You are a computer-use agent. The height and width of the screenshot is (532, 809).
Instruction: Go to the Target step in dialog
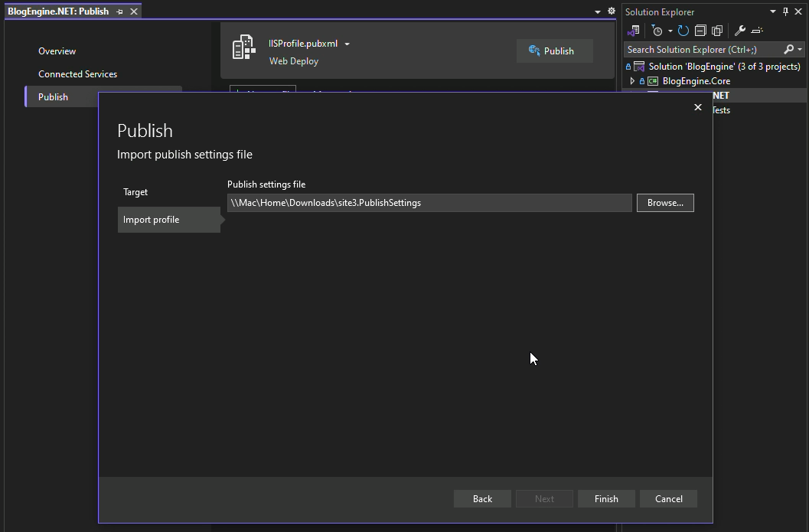point(135,192)
